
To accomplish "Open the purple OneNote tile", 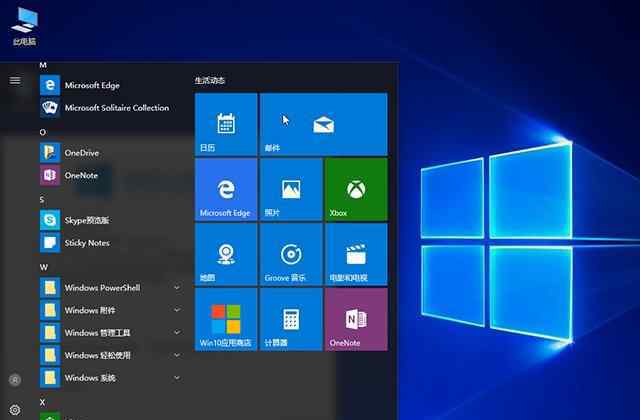I will 356,319.
